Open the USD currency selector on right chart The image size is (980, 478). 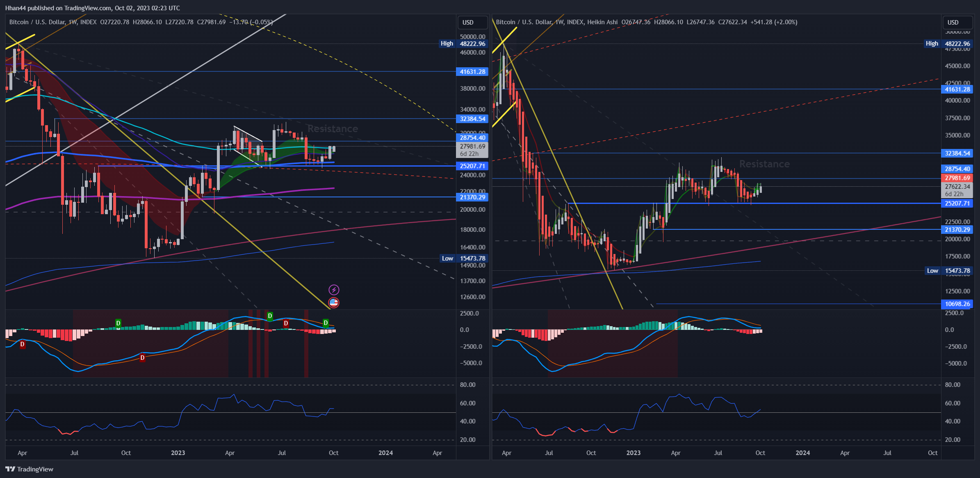[x=957, y=22]
